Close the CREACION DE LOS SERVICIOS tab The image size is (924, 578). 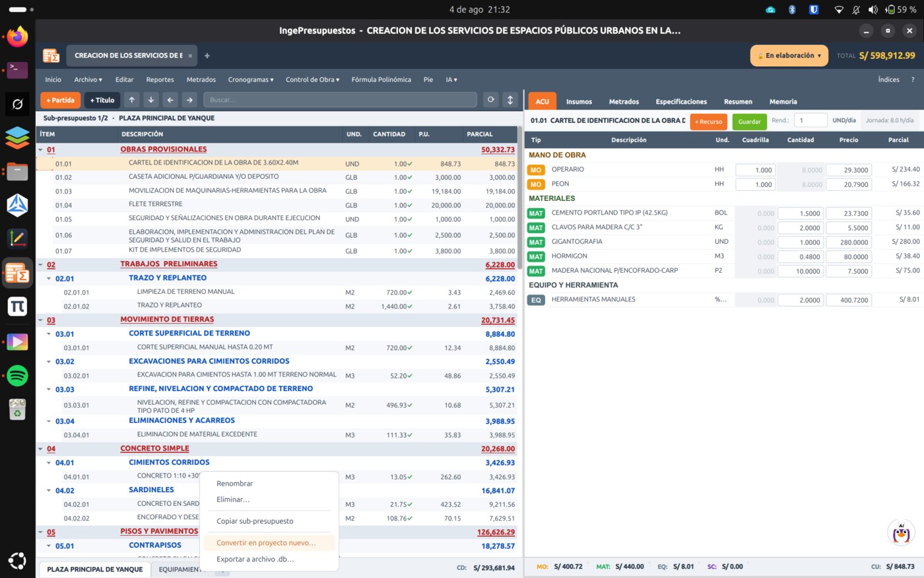pos(190,55)
